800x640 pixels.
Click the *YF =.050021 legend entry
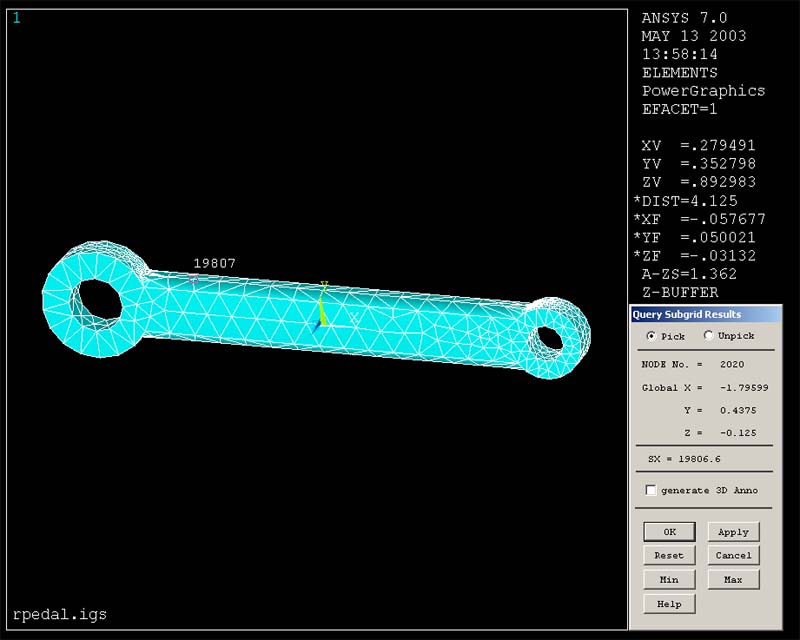[x=694, y=237]
